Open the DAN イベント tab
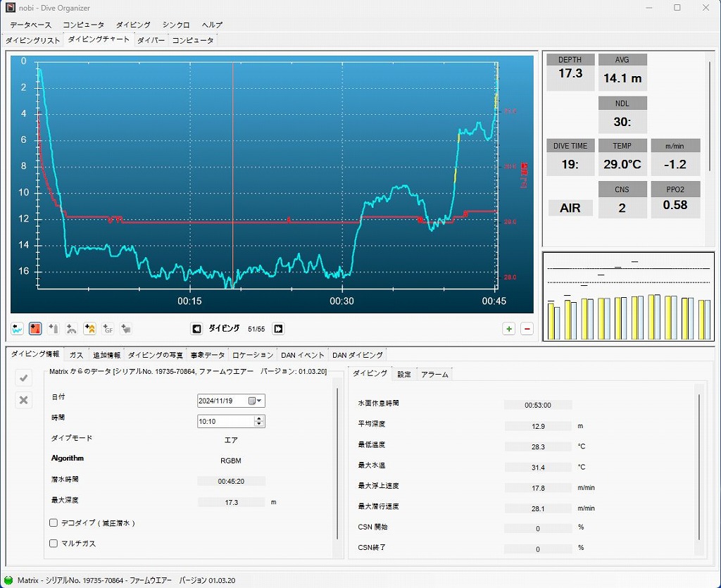721x588 pixels. point(303,355)
